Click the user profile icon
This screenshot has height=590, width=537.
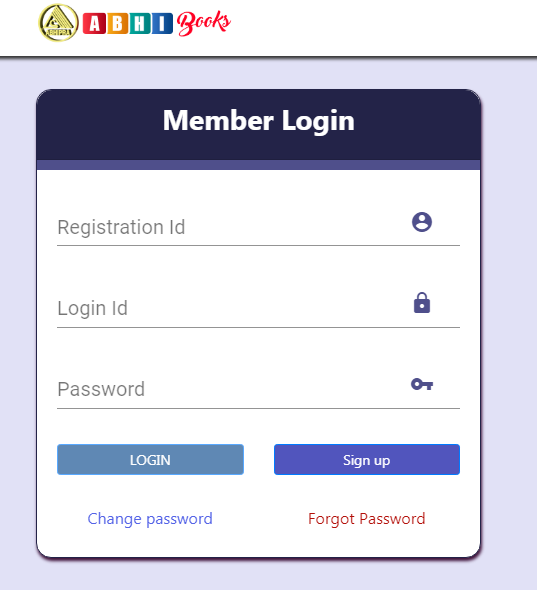click(422, 222)
